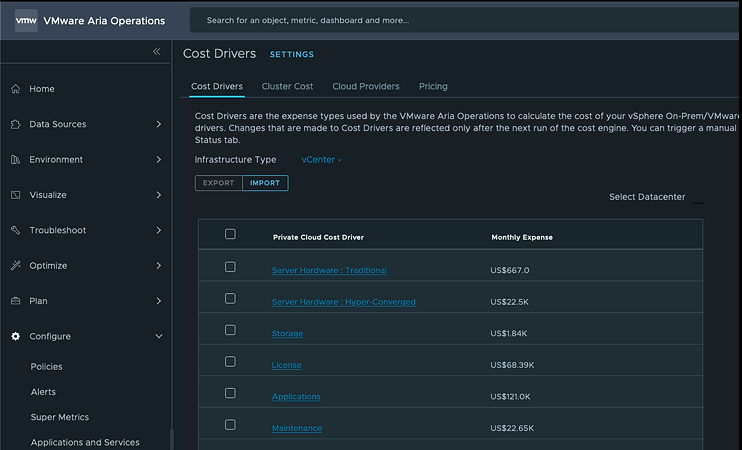Click the Visualize chart icon
742x450 pixels.
click(16, 195)
